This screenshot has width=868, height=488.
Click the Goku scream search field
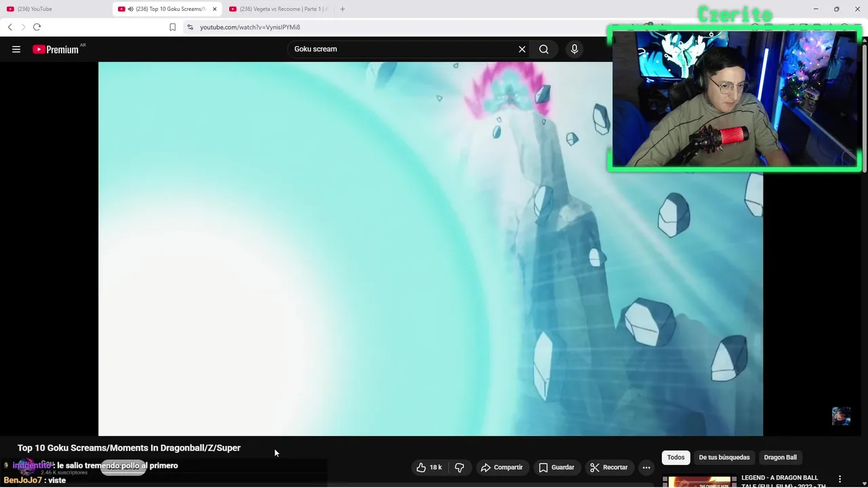403,49
